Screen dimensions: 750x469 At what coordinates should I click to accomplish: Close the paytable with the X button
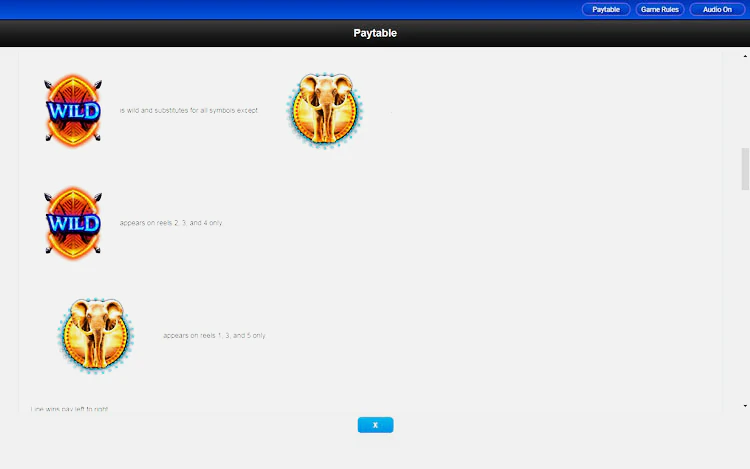point(375,425)
